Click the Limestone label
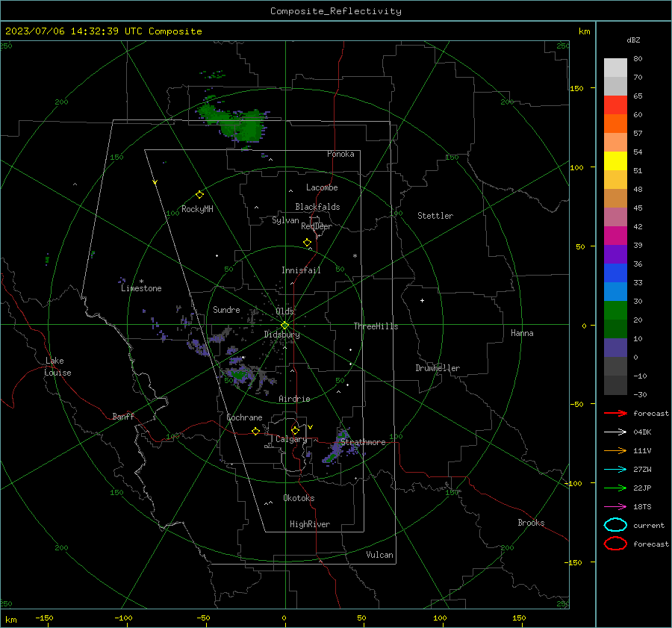Viewport: 672px width, 628px height. [x=141, y=288]
